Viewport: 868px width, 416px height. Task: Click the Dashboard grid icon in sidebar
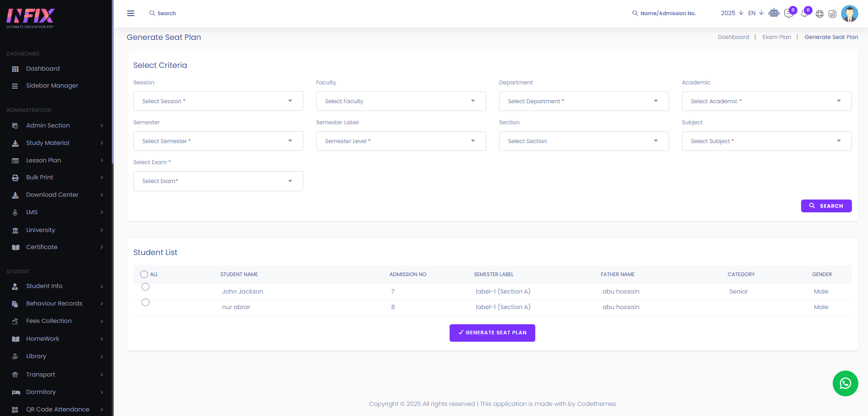(x=15, y=69)
